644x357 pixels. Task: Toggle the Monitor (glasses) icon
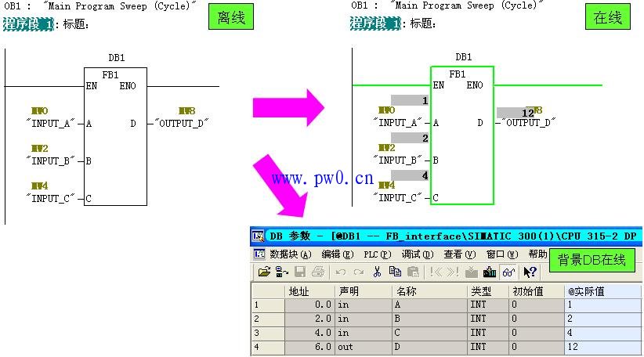(x=508, y=272)
